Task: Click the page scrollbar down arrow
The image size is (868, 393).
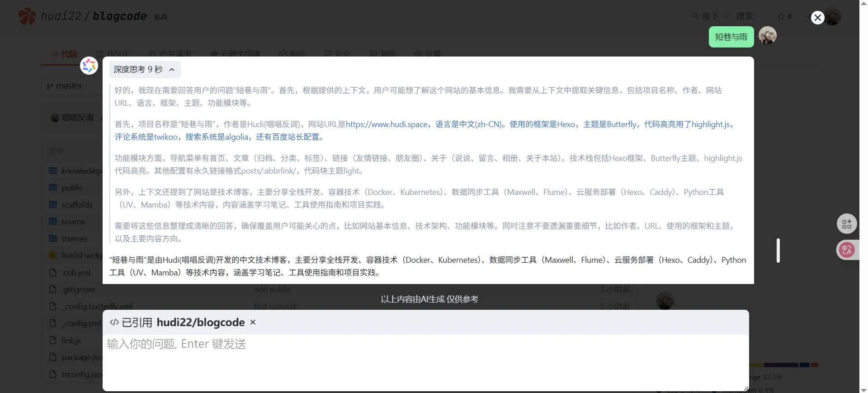Action: pos(863,389)
